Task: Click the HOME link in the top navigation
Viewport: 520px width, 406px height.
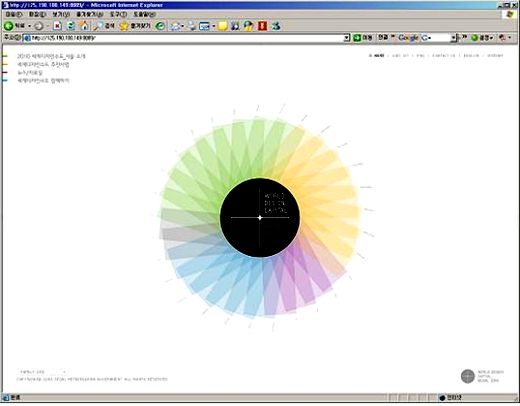Action: pos(379,56)
